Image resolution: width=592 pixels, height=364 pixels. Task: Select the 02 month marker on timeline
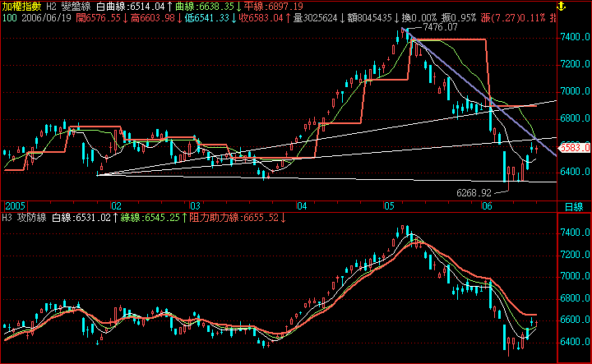pos(116,206)
